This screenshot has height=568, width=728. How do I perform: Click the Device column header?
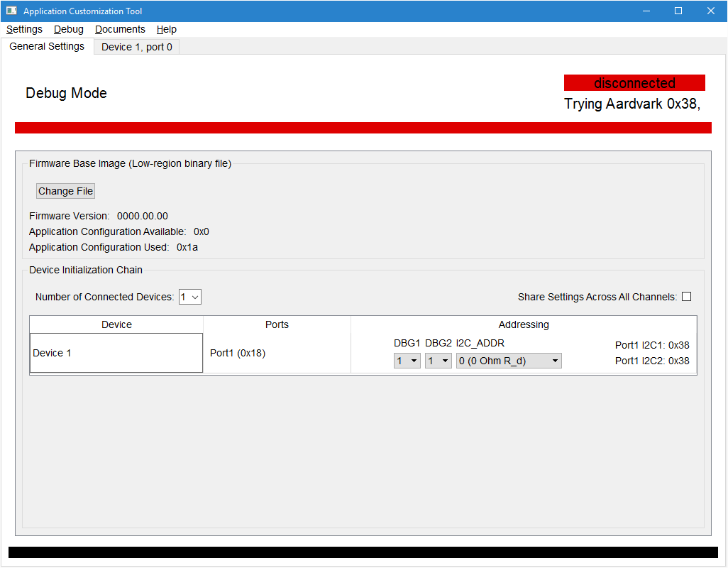[x=116, y=324]
